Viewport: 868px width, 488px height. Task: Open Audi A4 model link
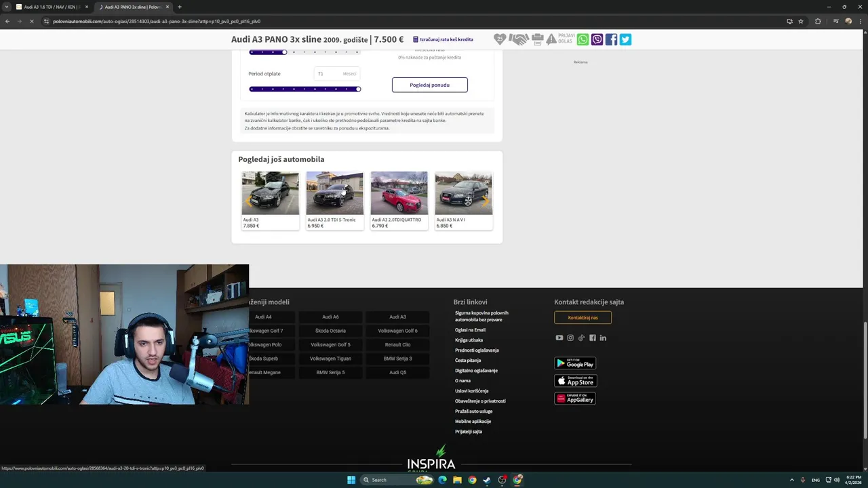click(263, 317)
